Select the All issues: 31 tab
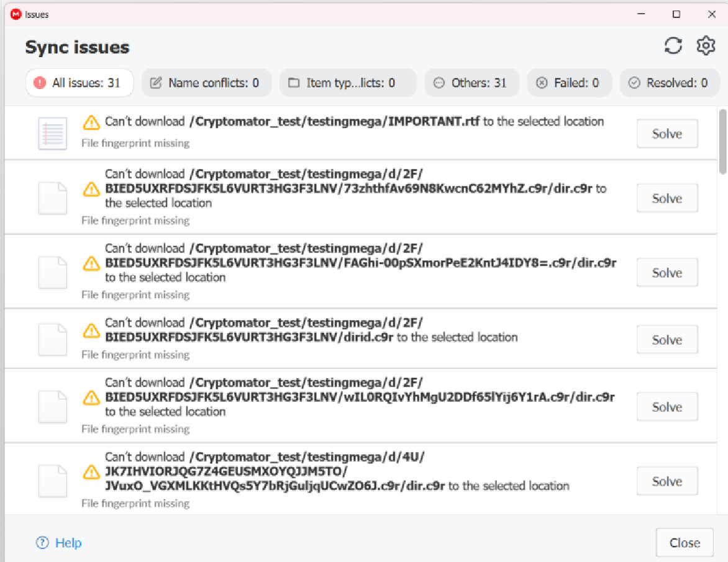This screenshot has width=728, height=562. click(80, 83)
